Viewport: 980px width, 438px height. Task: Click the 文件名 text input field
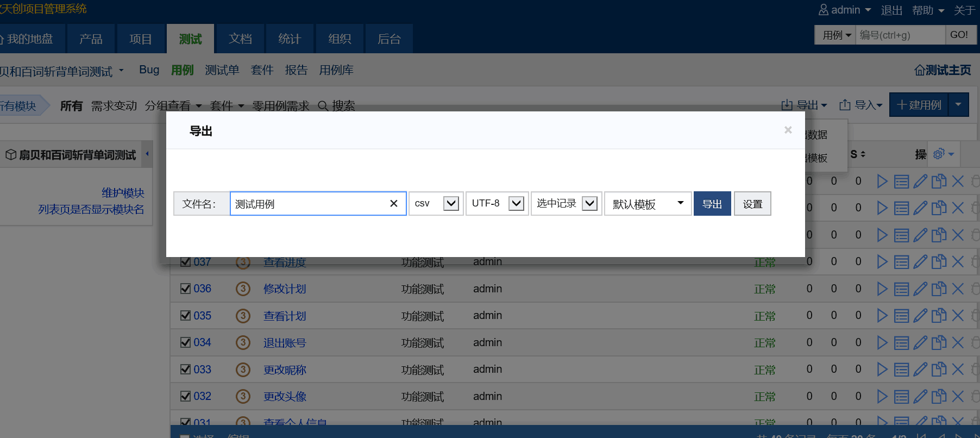point(309,204)
